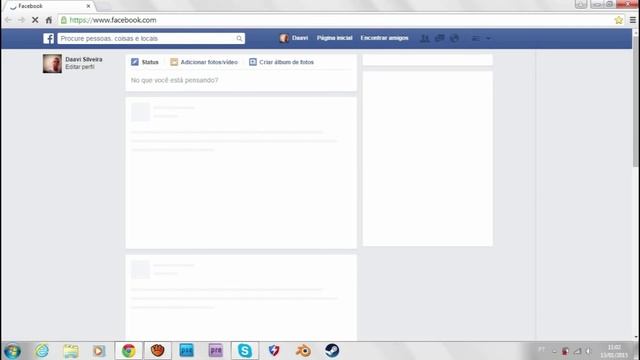Open friend requests icon in header
The image size is (640, 360).
click(424, 38)
